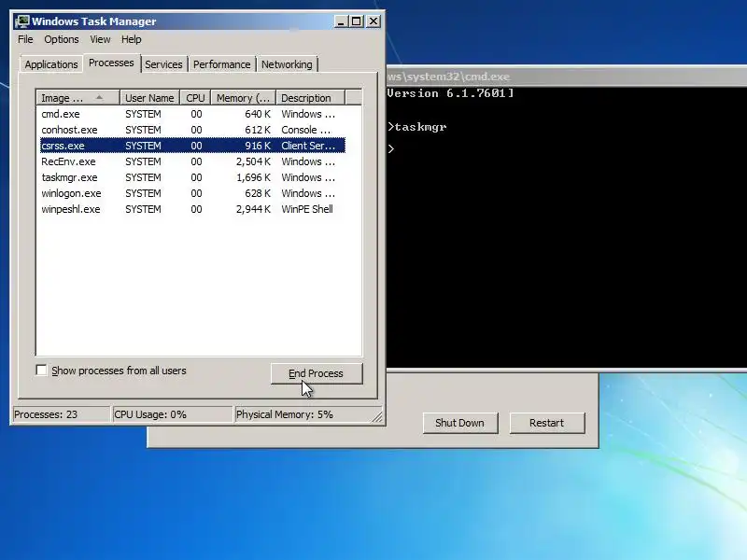Select the csrss.exe process row

click(192, 146)
